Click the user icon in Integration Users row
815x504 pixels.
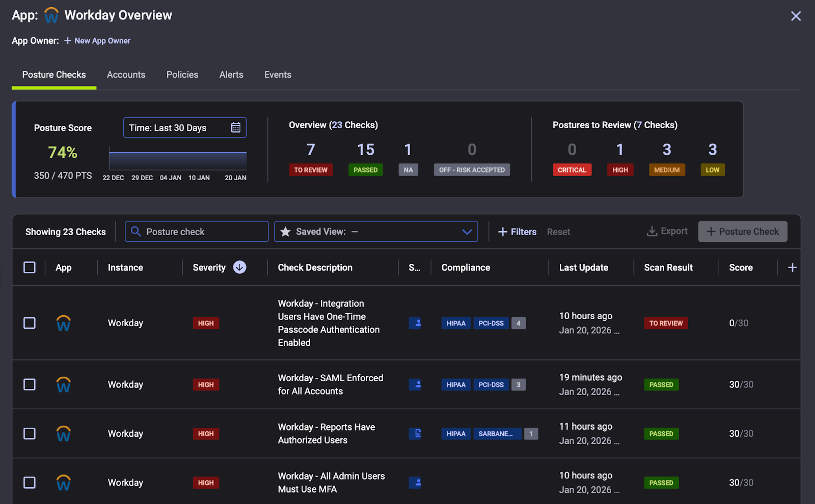click(x=415, y=323)
